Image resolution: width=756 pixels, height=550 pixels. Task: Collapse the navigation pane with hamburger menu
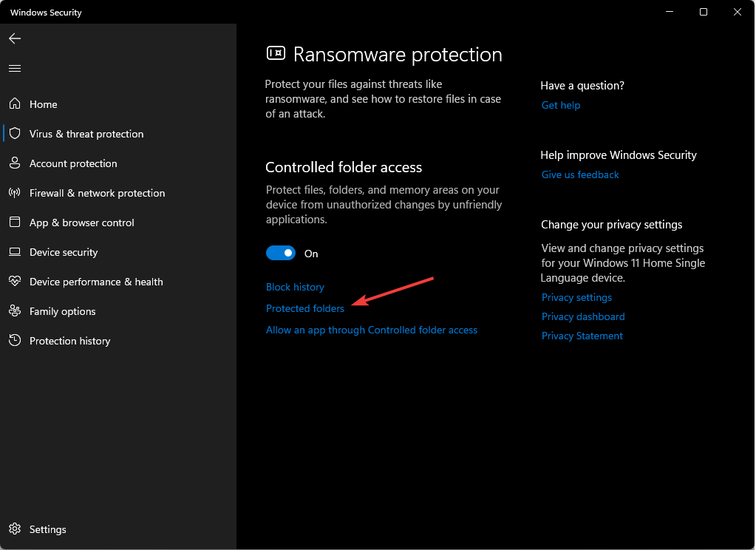tap(15, 68)
